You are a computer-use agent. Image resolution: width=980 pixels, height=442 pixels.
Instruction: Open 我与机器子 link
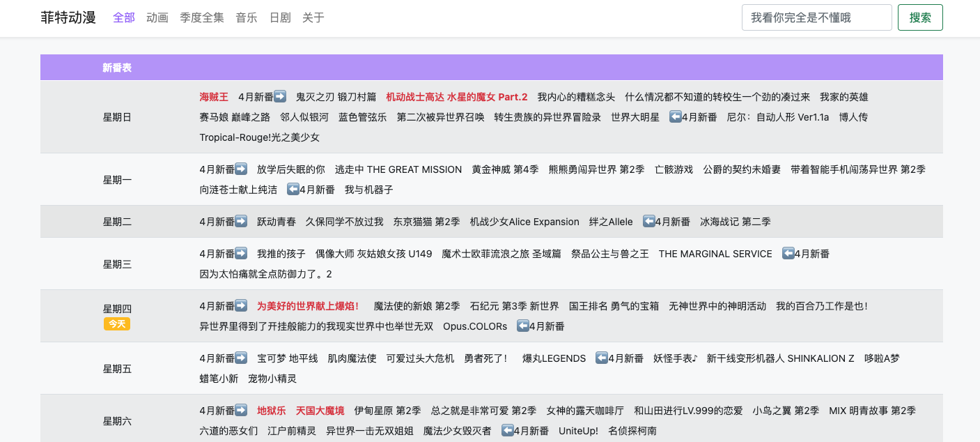(369, 190)
